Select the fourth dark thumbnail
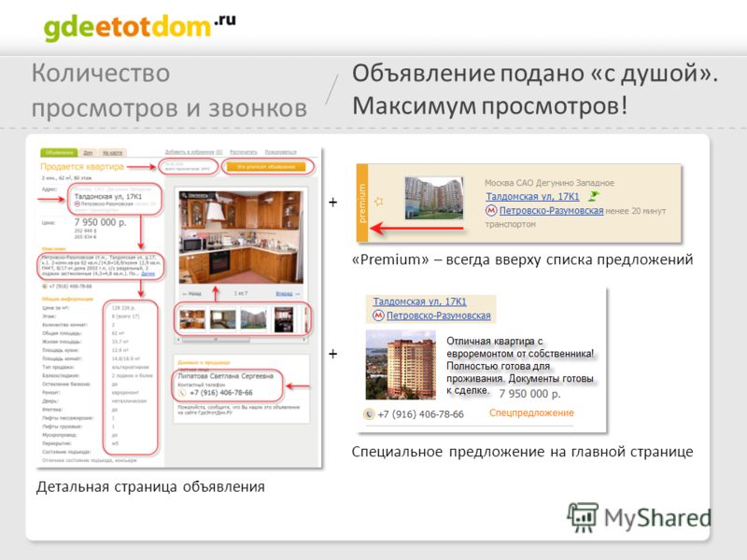Viewport: 747px width, 560px height. [284, 319]
